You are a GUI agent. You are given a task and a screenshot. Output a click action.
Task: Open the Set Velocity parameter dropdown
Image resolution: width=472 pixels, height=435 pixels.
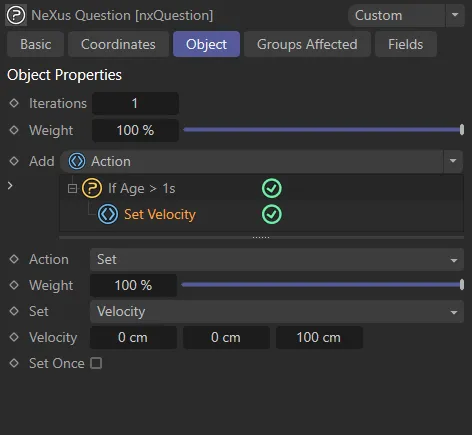click(277, 312)
